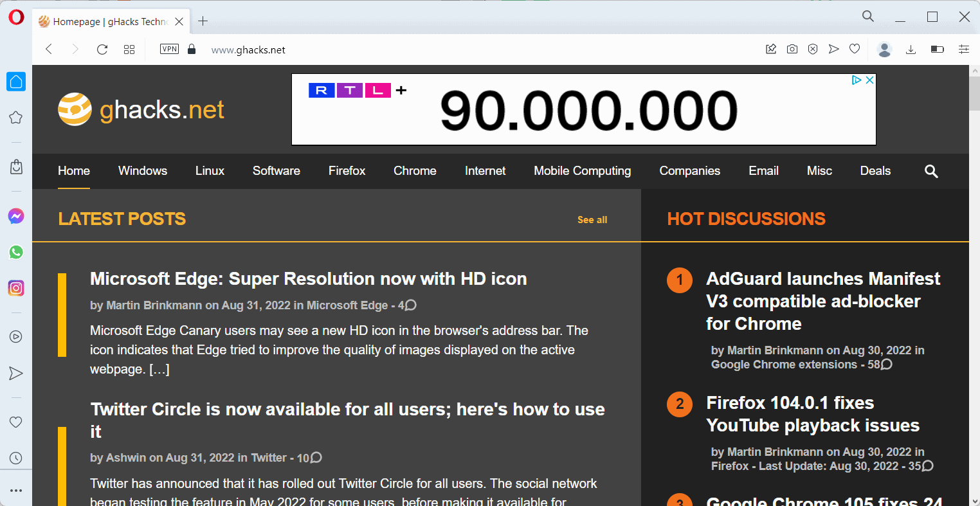980x506 pixels.
Task: Open the Player icon in the sidebar
Action: click(x=15, y=336)
